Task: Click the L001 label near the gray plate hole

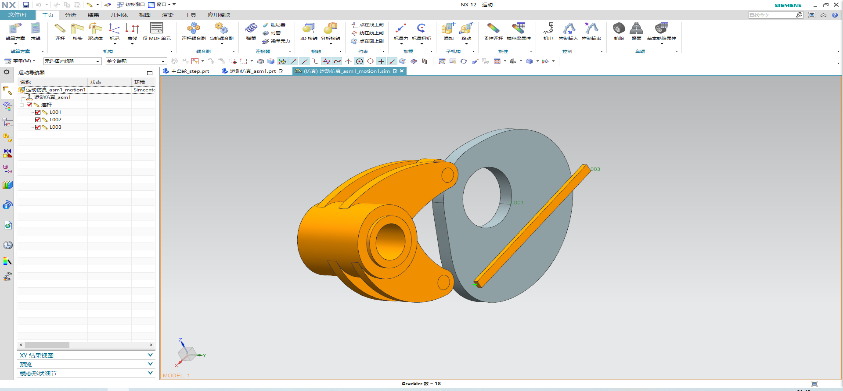Action: point(518,203)
